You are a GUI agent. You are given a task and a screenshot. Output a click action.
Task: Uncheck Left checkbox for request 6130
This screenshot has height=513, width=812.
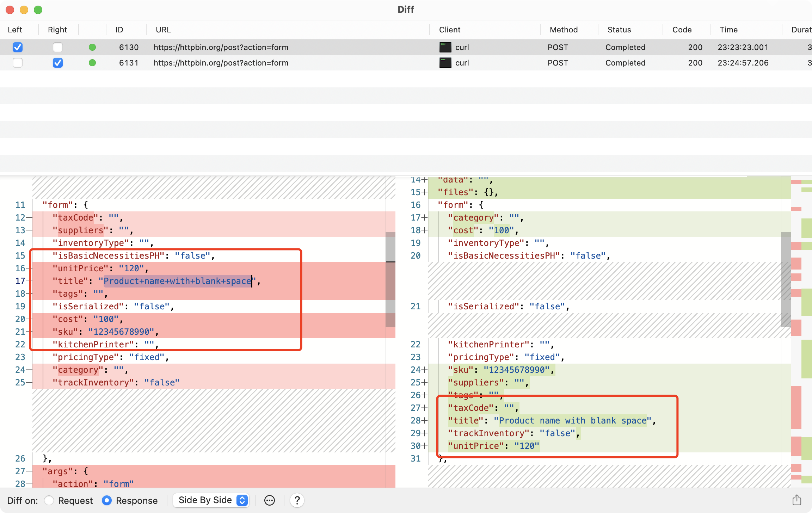coord(17,47)
